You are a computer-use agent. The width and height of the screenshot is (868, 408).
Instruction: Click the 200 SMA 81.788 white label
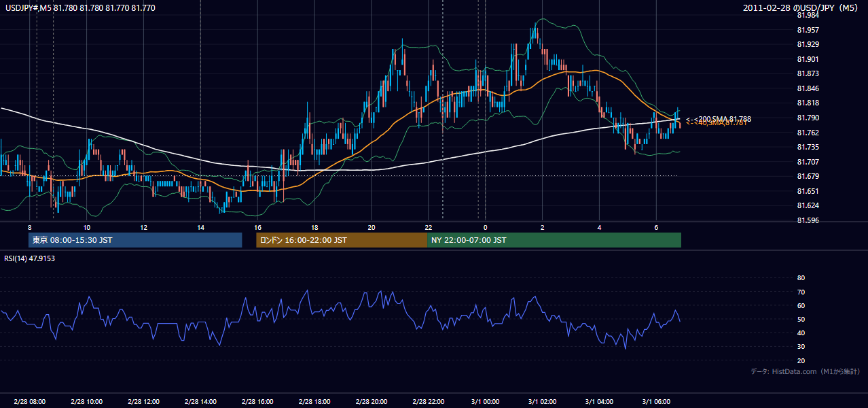click(719, 119)
